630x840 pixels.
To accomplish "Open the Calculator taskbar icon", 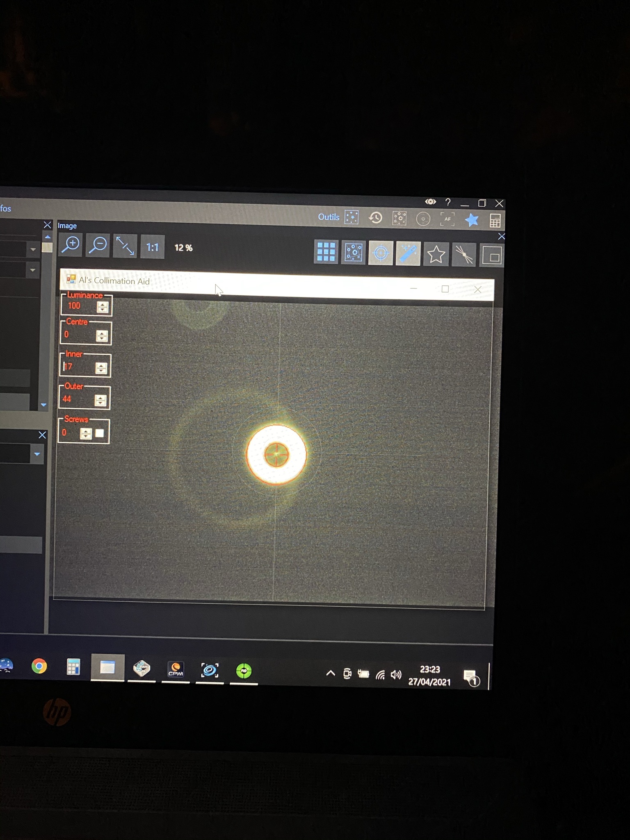I will 73,667.
